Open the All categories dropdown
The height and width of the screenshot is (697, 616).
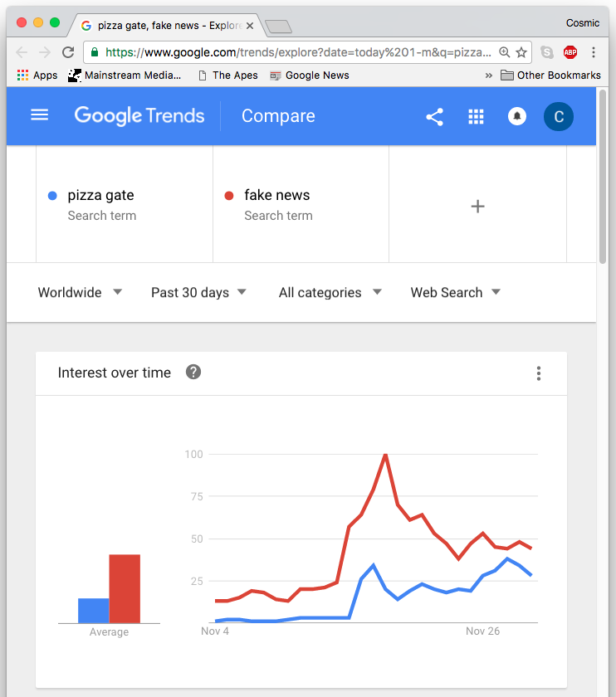click(x=330, y=292)
